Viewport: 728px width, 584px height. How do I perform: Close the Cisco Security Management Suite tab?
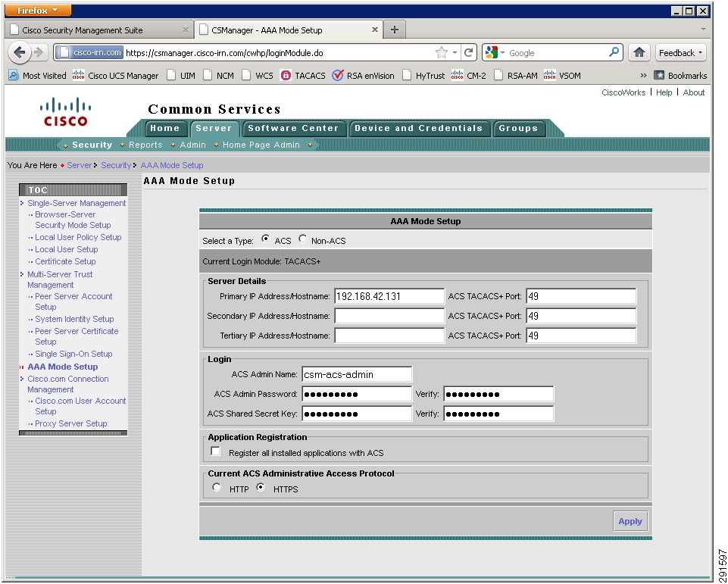pos(186,30)
